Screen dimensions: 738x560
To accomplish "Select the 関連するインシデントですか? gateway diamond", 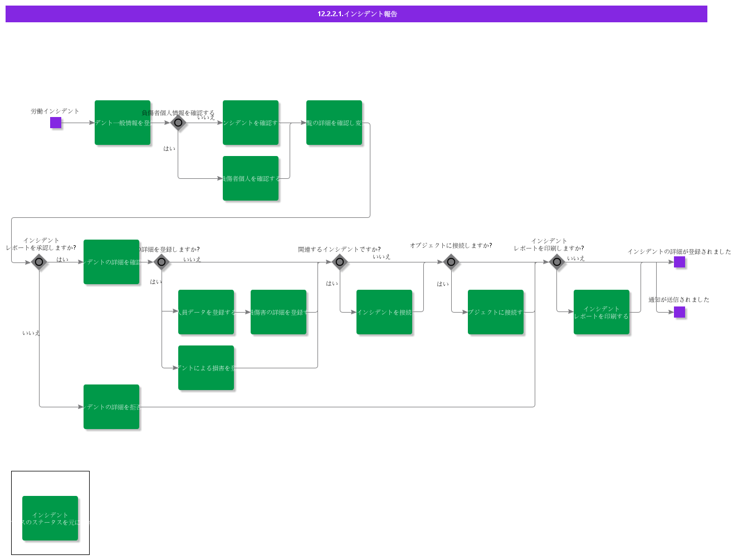I will point(340,262).
